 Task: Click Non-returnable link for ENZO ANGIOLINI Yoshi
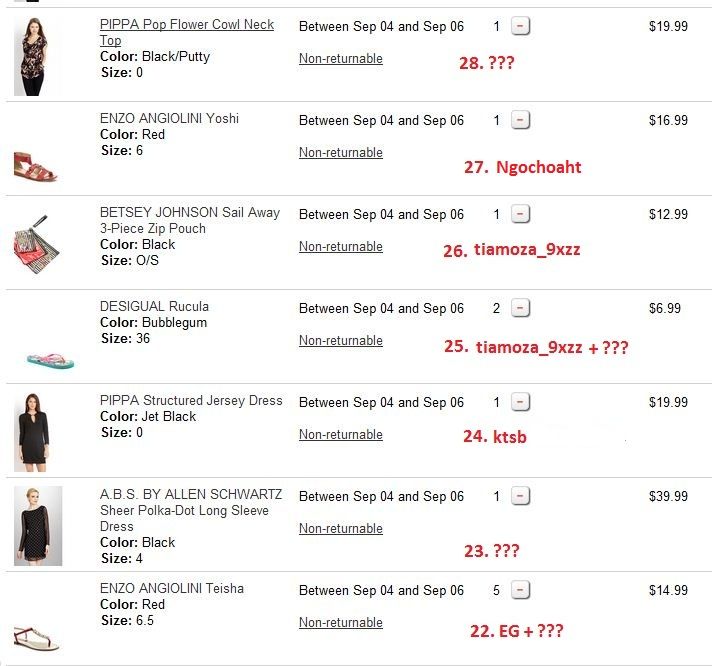[x=340, y=153]
